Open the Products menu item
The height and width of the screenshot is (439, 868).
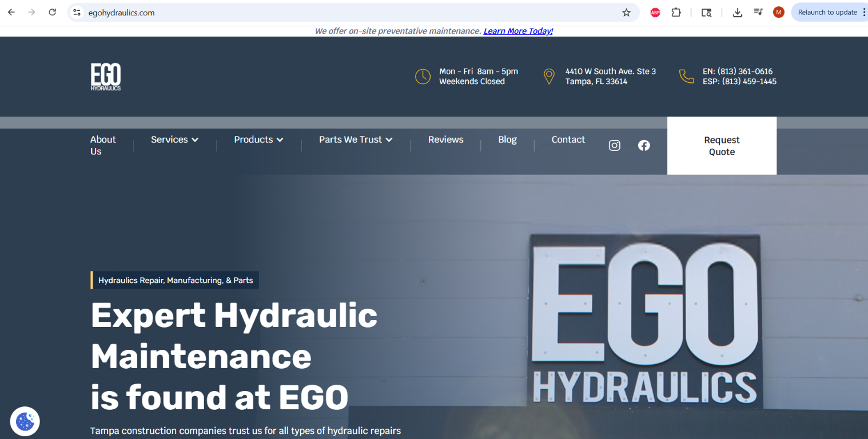click(x=253, y=139)
